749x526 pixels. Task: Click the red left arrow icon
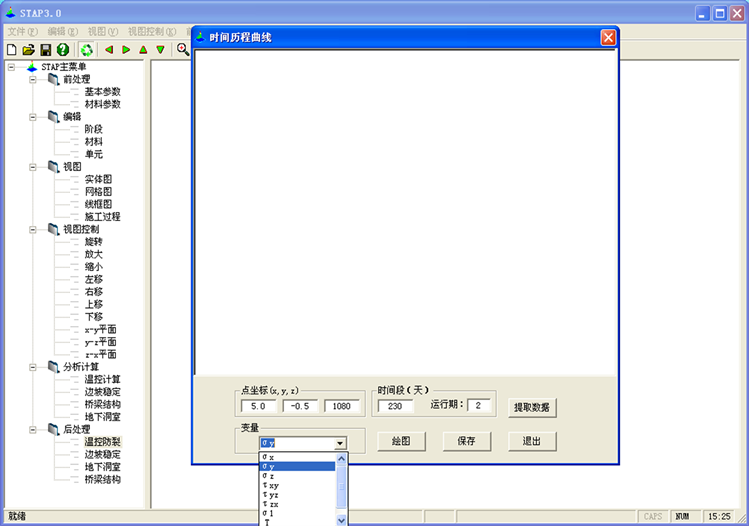(109, 49)
